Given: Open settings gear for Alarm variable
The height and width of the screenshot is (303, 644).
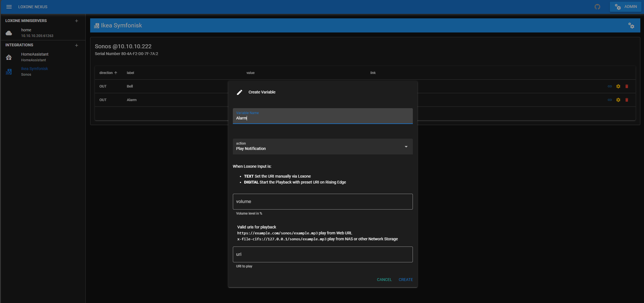Looking at the screenshot, I should point(618,100).
